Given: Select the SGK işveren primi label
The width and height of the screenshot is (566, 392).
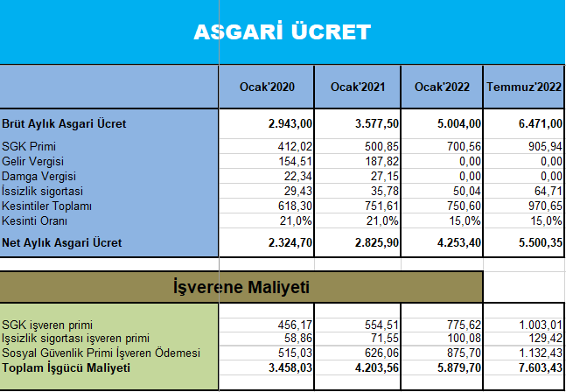Looking at the screenshot, I should click(x=47, y=325).
